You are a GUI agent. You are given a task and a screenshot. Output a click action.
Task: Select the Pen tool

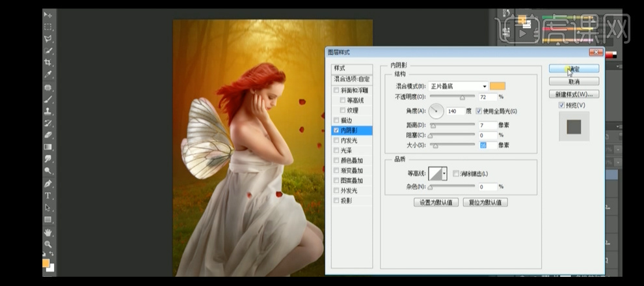(x=48, y=184)
